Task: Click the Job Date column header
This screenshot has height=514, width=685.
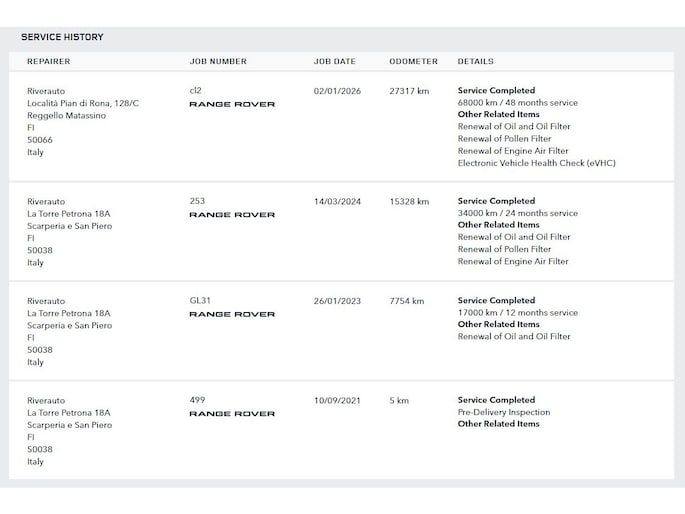Action: tap(335, 62)
